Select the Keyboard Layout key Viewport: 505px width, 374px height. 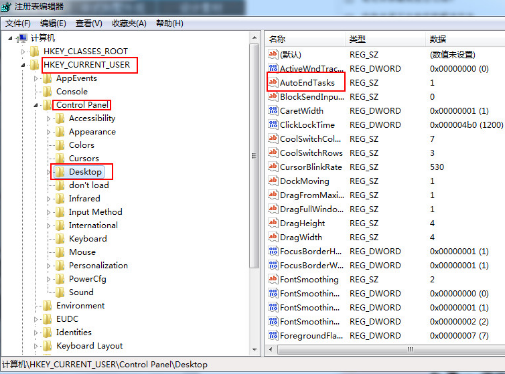(89, 346)
